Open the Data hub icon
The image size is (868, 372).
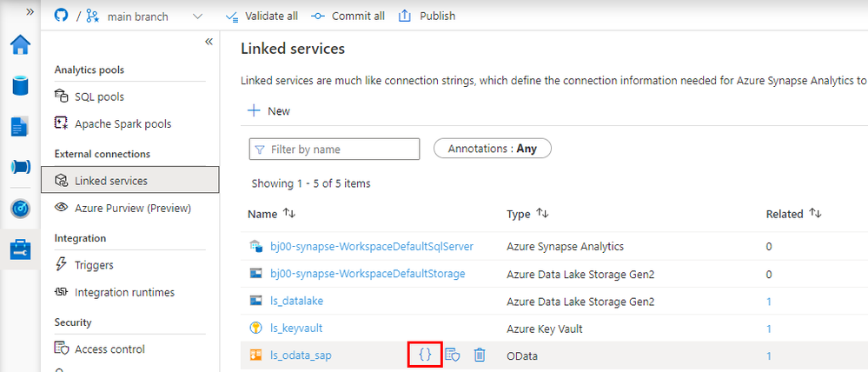20,86
